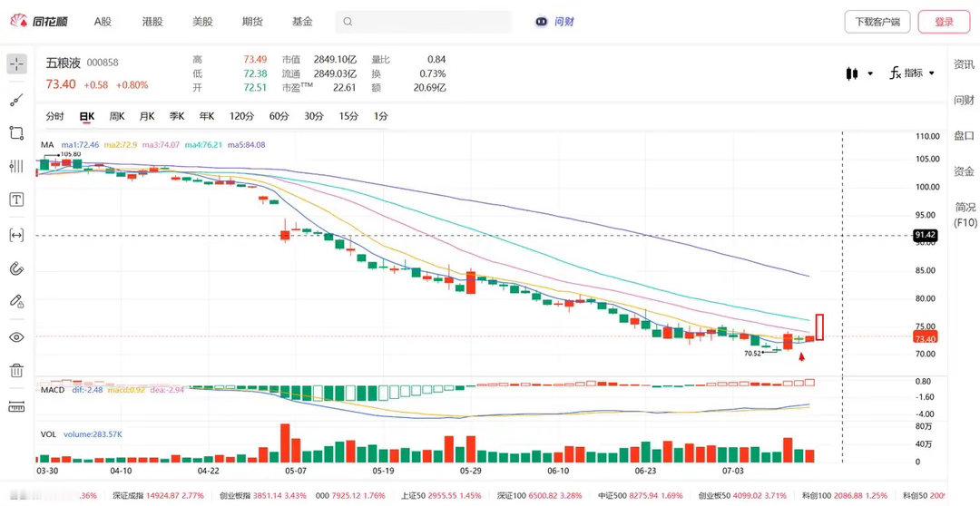Select the crosshair cursor tool
Image resolution: width=980 pixels, height=506 pixels.
17,63
